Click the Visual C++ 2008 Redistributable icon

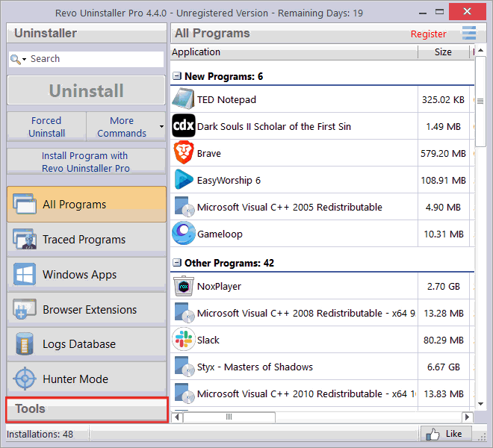tap(185, 313)
